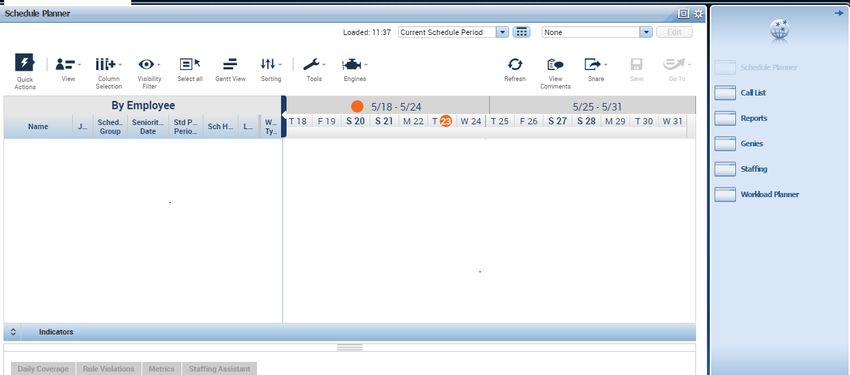Screen dimensions: 850x375
Task: Open View Comments
Action: [x=555, y=64]
